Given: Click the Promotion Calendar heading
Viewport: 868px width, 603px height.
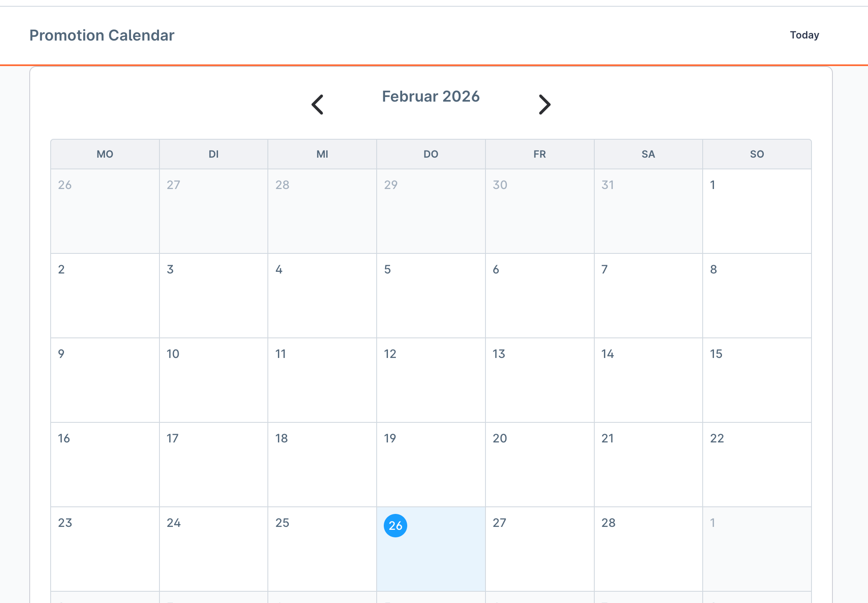Looking at the screenshot, I should tap(102, 36).
